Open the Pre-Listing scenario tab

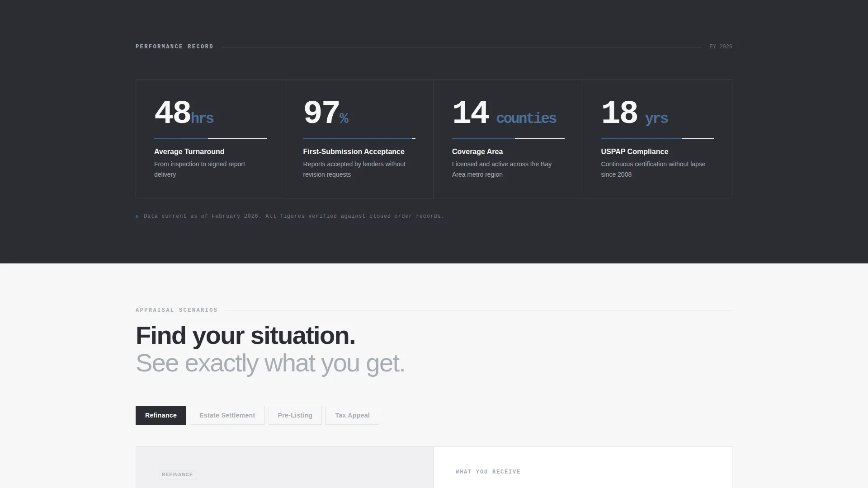coord(295,415)
